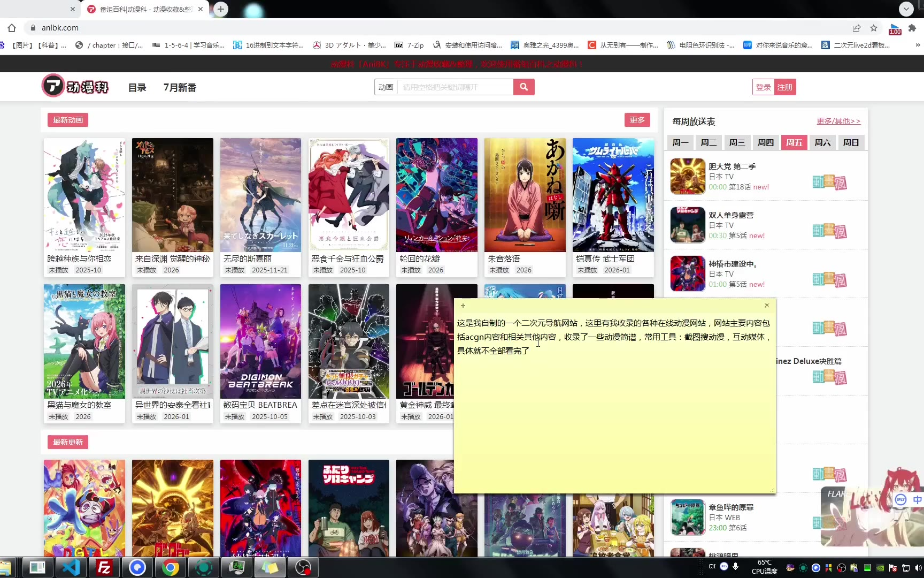Click the 最新动画 section label
924x578 pixels.
click(68, 120)
